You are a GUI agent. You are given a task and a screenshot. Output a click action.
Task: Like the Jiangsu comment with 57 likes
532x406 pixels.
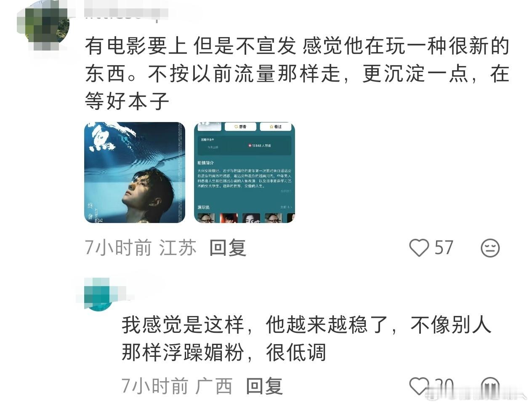tap(419, 248)
